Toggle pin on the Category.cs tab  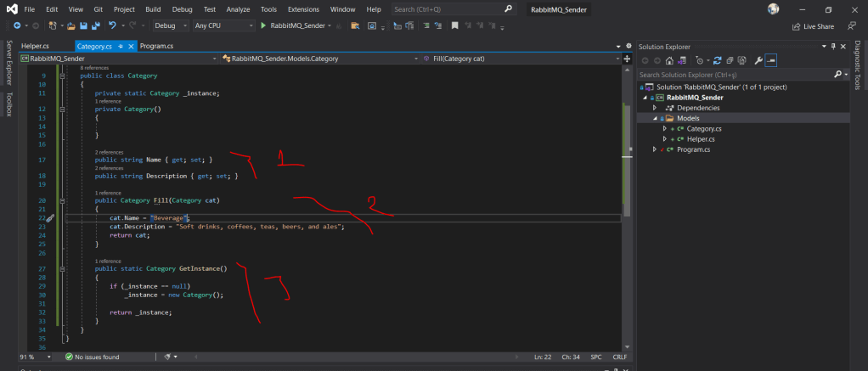(121, 46)
